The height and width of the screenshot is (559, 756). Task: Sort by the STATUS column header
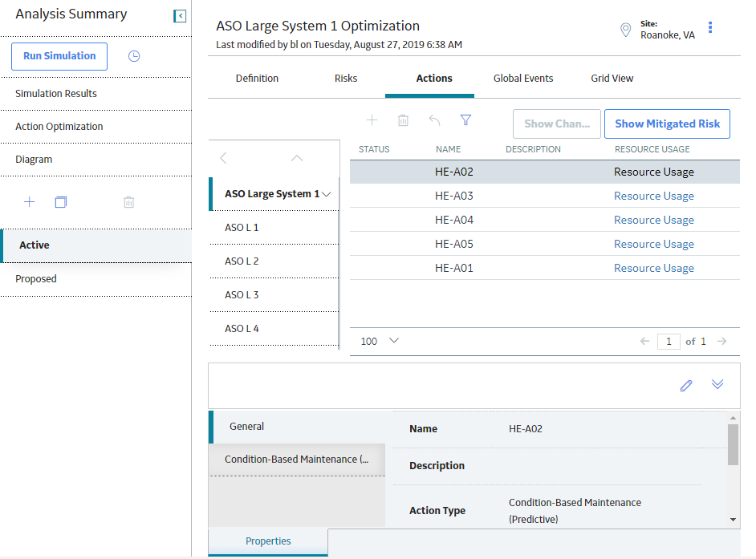click(374, 149)
